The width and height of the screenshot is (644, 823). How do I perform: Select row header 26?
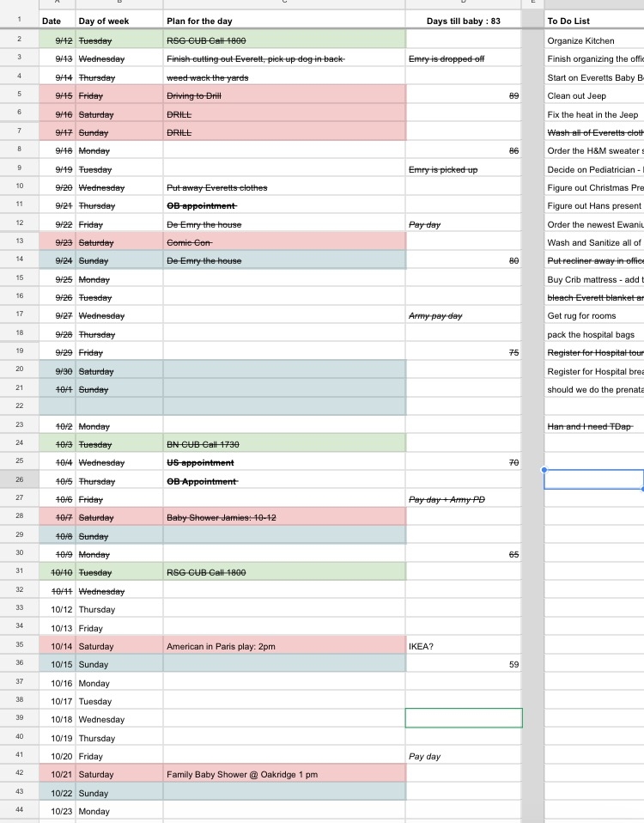point(20,479)
